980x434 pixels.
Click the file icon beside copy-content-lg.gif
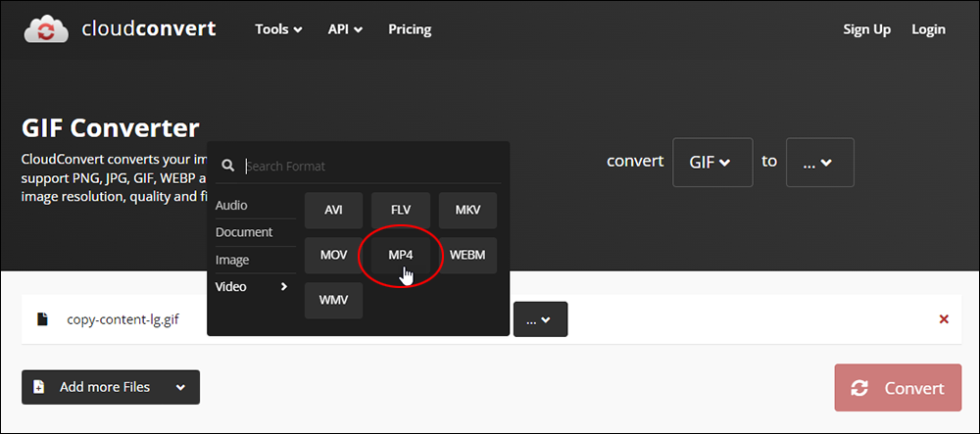click(x=42, y=319)
